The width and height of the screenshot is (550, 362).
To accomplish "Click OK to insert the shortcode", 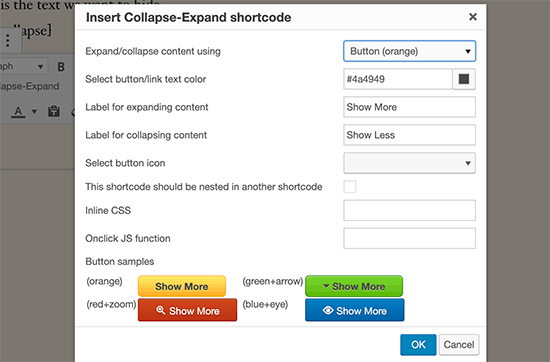I will (x=418, y=344).
